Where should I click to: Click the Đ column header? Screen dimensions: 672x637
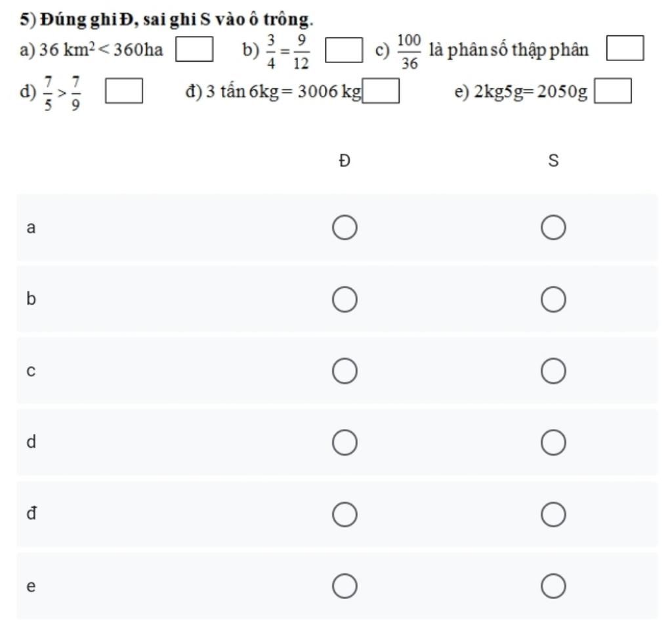[x=345, y=161]
